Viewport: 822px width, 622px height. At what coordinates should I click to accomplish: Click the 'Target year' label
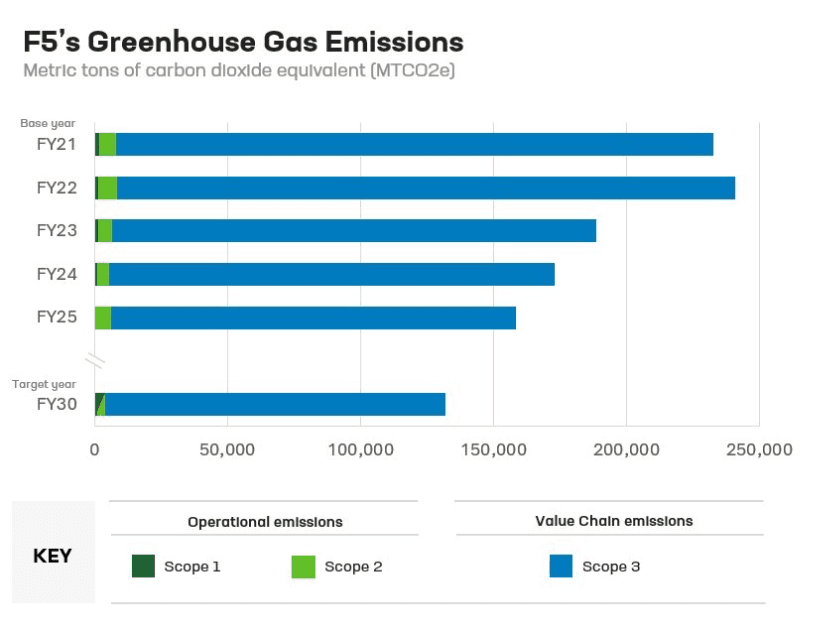(x=44, y=384)
